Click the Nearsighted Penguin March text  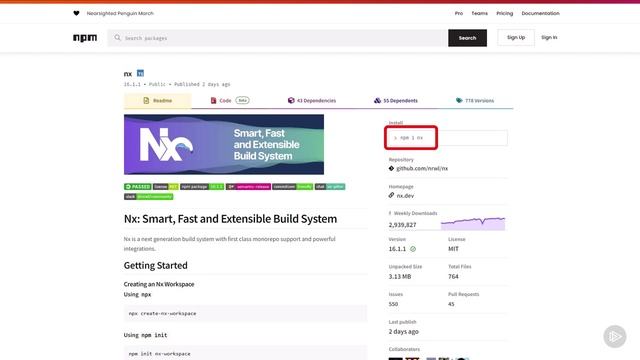(120, 13)
